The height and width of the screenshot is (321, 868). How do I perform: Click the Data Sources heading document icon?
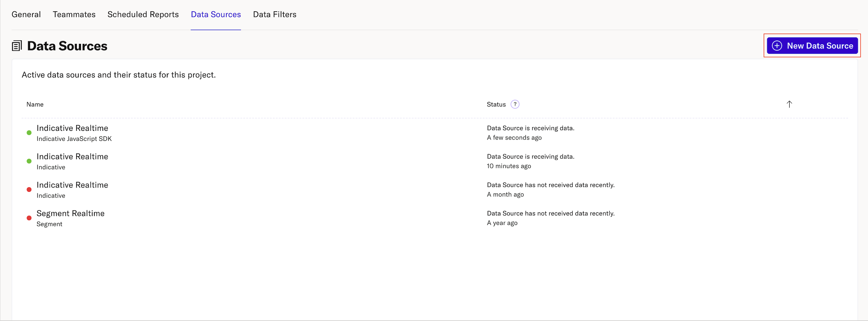(x=17, y=46)
